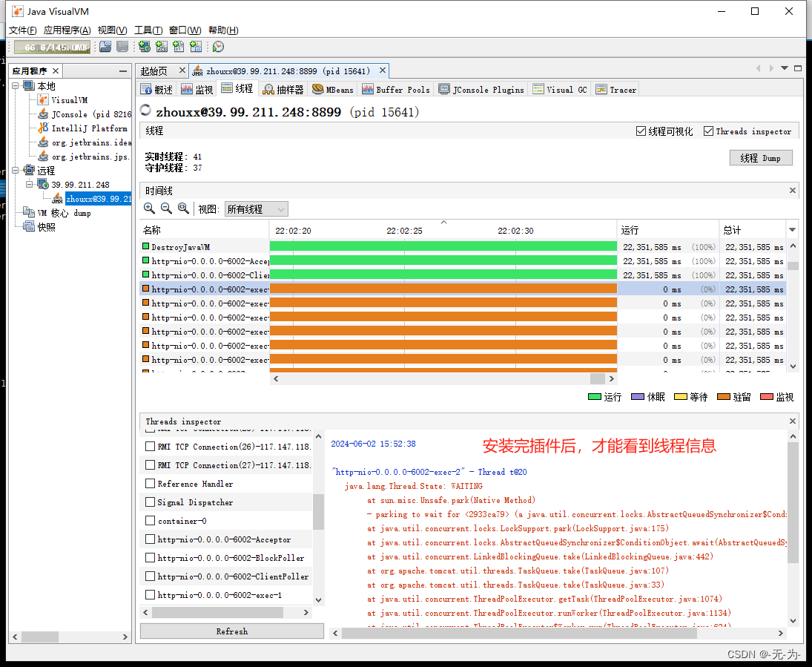Check the Signal Dispatcher thread checkbox
This screenshot has height=667, width=812.
pos(151,502)
